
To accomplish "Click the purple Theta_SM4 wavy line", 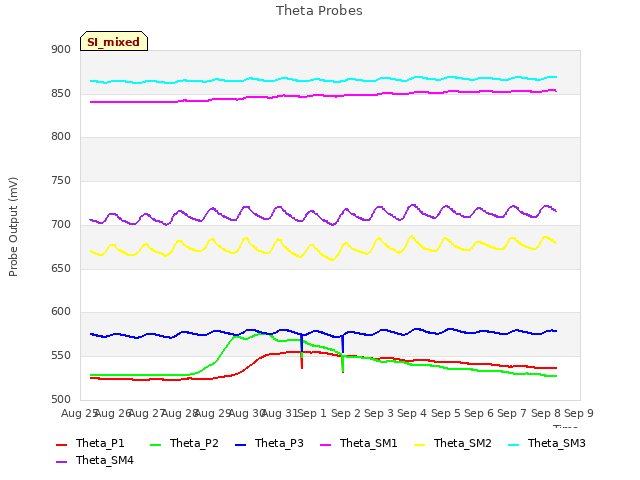I will point(322,218).
